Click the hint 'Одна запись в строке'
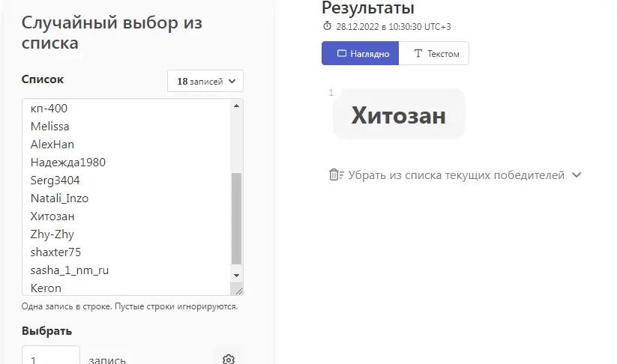Screen dimensions: 617x364 [67, 306]
